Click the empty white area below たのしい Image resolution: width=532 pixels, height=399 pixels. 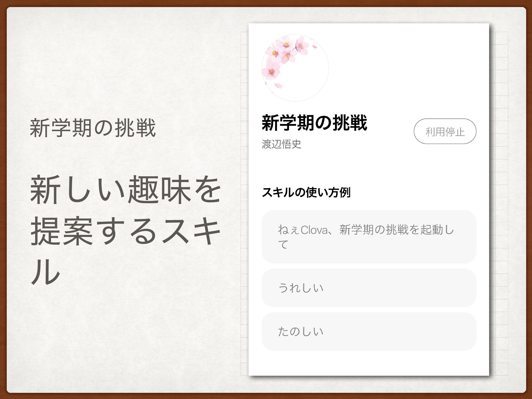click(x=369, y=363)
